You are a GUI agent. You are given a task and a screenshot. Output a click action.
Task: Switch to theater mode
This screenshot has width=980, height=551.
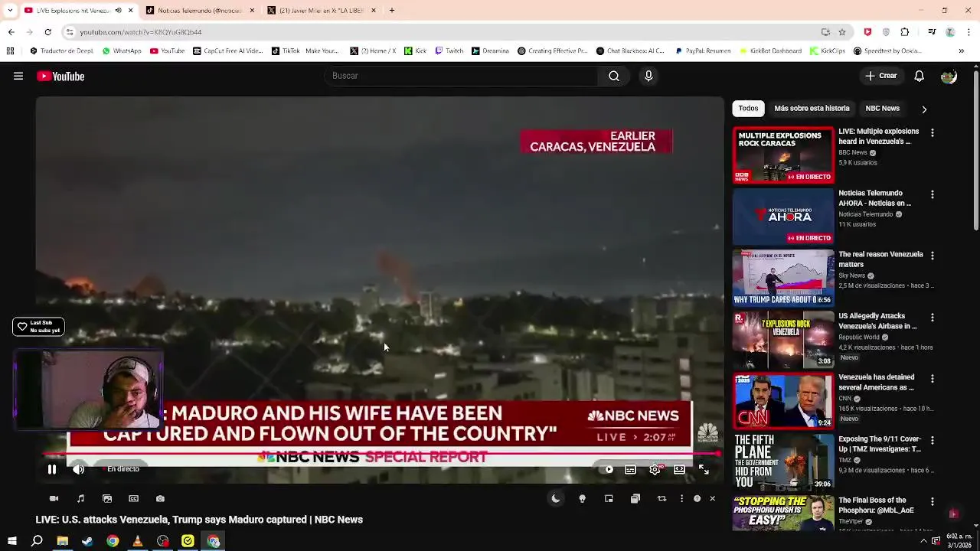[x=679, y=469]
